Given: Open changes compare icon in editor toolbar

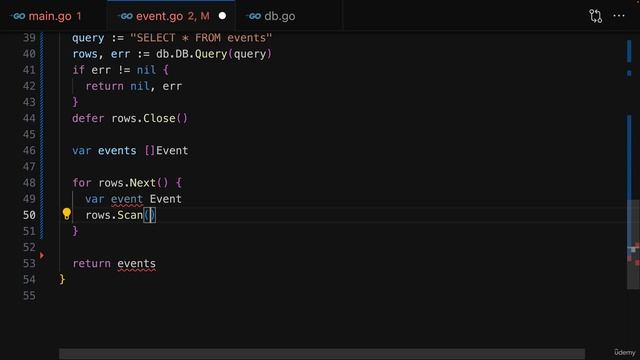Looking at the screenshot, I should tap(596, 16).
